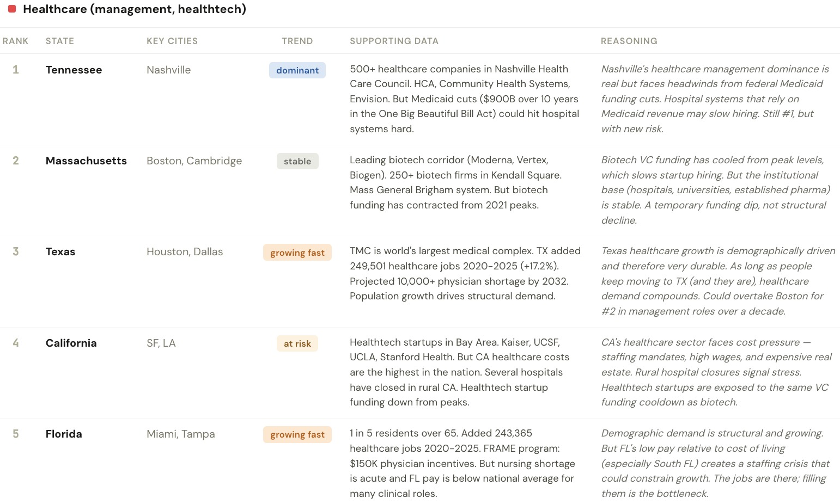The width and height of the screenshot is (840, 504).
Task: Click the RANK column header
Action: [x=15, y=41]
